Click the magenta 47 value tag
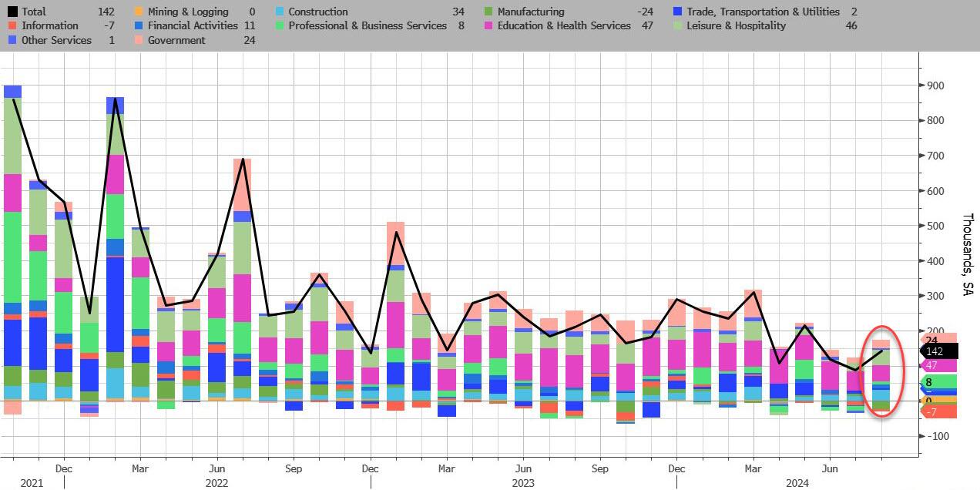980x490 pixels. pyautogui.click(x=938, y=366)
